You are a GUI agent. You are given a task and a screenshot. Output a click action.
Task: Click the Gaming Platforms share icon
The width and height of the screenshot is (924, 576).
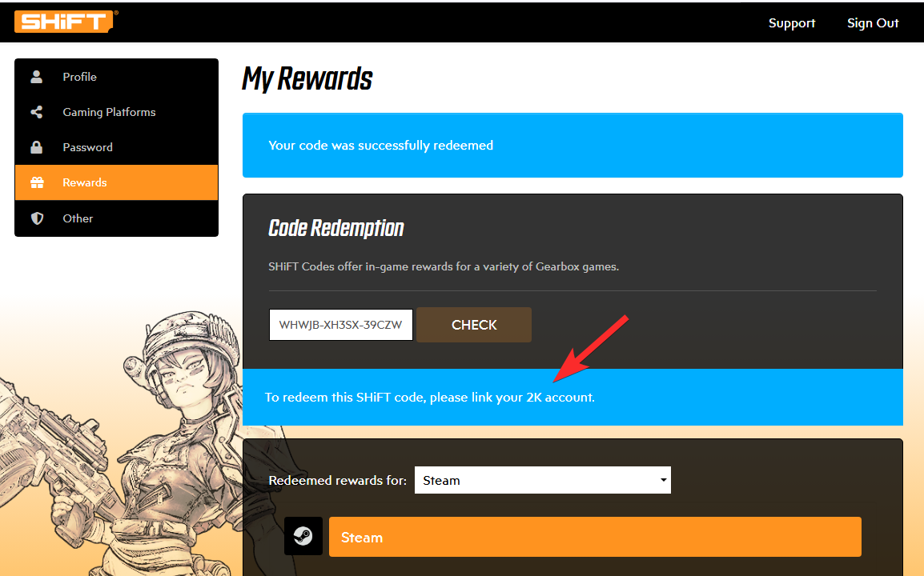(37, 112)
